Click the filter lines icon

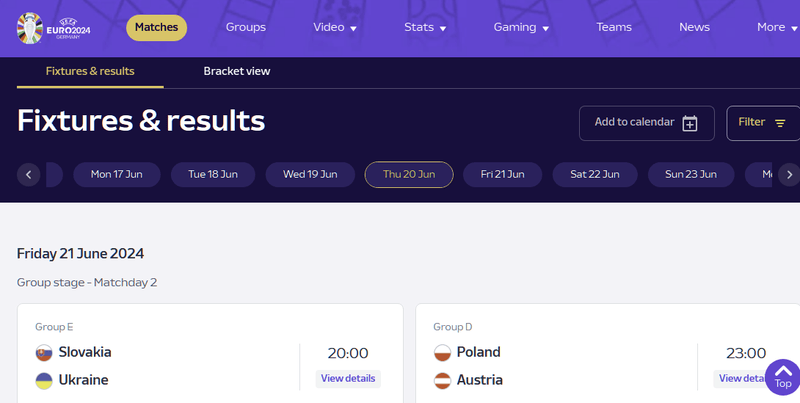[x=780, y=123]
